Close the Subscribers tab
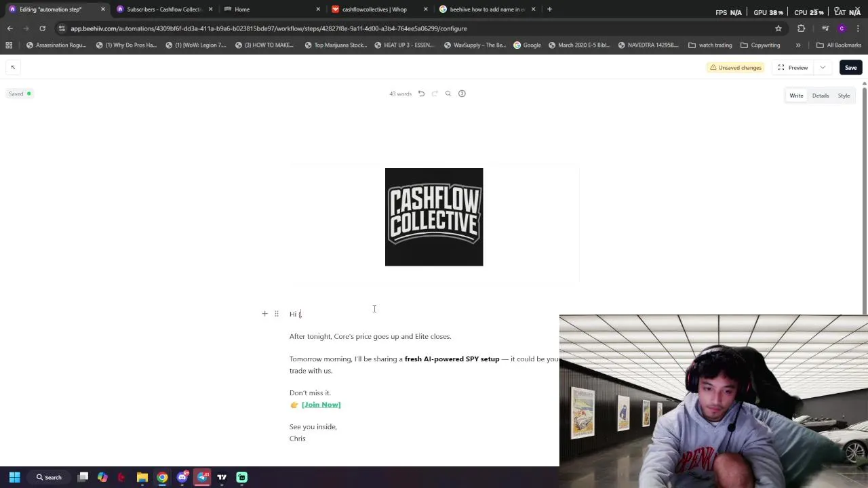The width and height of the screenshot is (868, 488). [210, 9]
